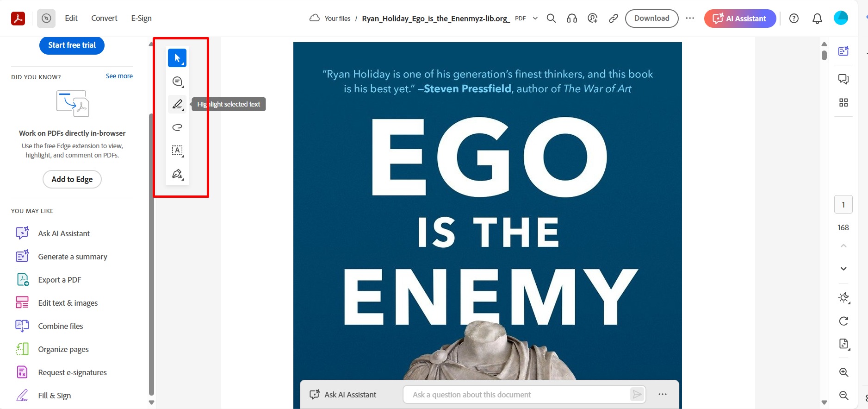Screen dimensions: 868x409
Task: Click the current page number box
Action: point(843,204)
